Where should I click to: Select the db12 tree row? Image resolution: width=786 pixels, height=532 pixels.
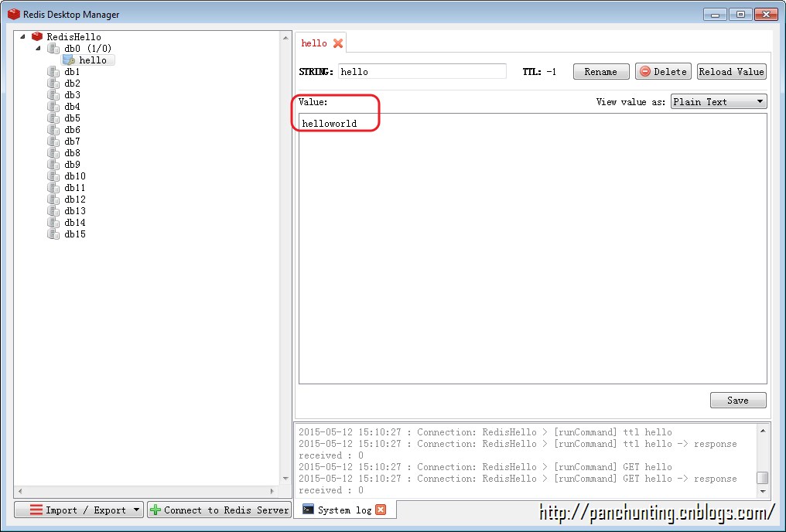[x=75, y=199]
